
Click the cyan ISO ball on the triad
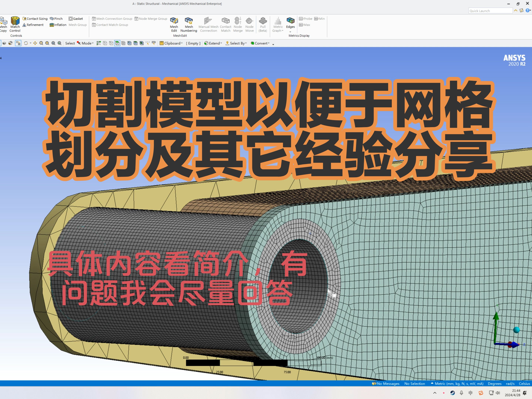[x=517, y=330]
